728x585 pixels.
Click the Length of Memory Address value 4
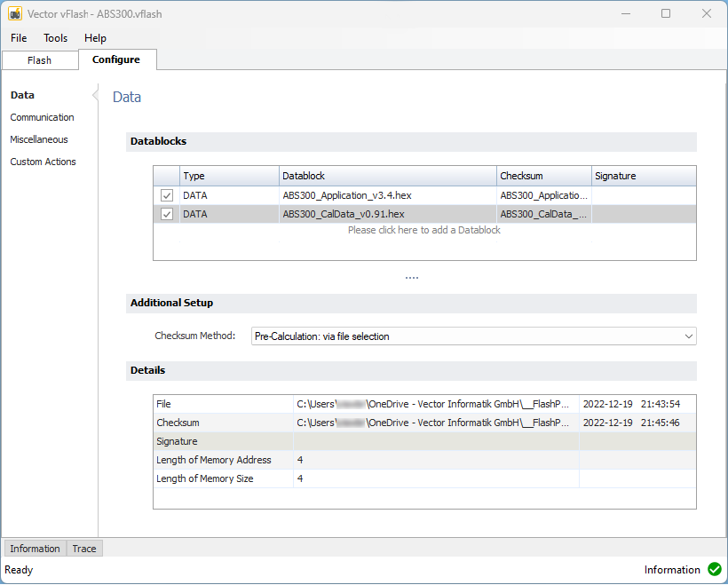(436, 460)
